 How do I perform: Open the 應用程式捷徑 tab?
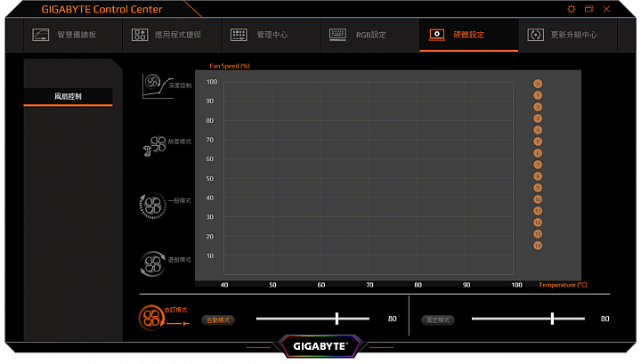point(172,35)
